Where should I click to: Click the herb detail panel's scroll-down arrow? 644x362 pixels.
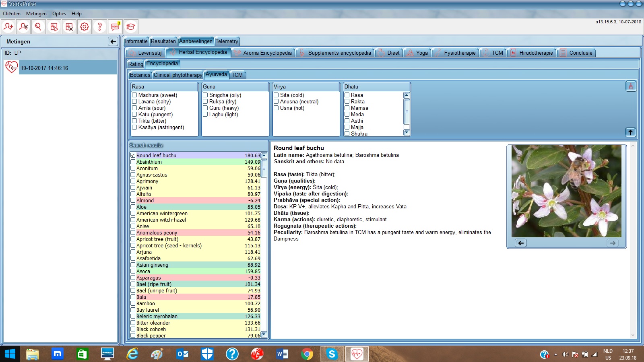tap(633, 335)
